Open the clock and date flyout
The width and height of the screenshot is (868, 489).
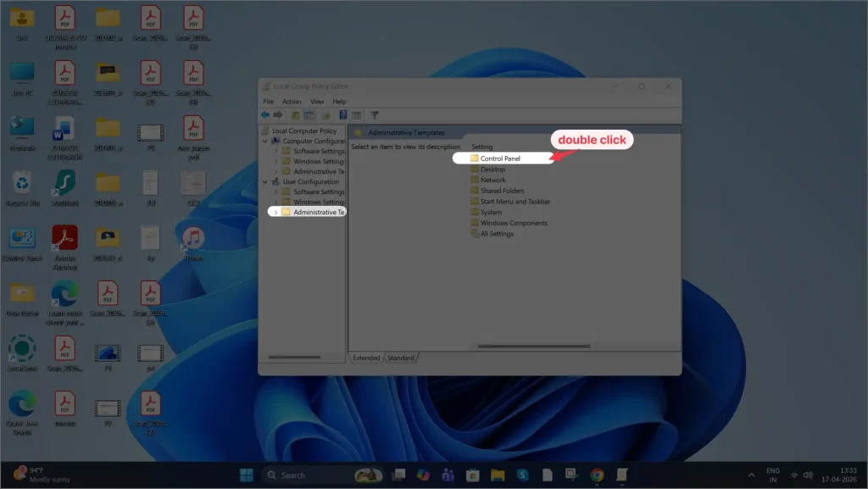[839, 475]
